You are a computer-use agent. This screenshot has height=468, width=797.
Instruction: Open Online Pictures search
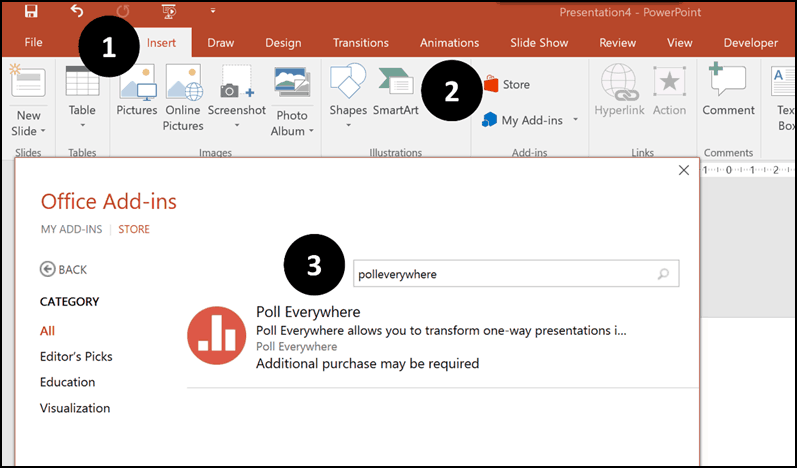point(183,98)
